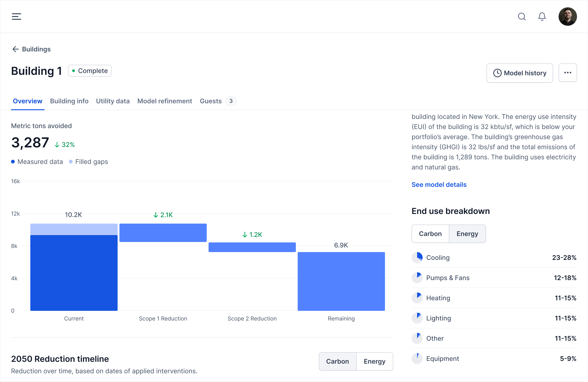Set Reduction timeline to Energy
Screen dimensions: 588x382
(374, 361)
